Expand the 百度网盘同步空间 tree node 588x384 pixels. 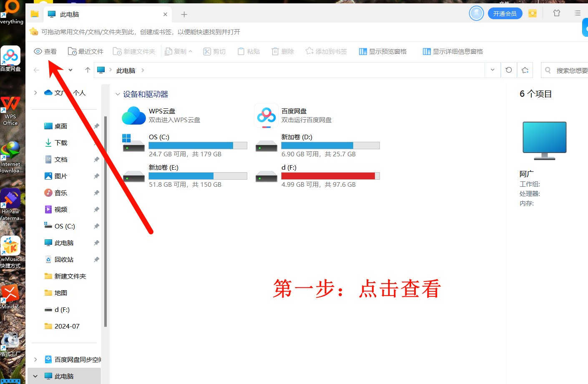[35, 359]
